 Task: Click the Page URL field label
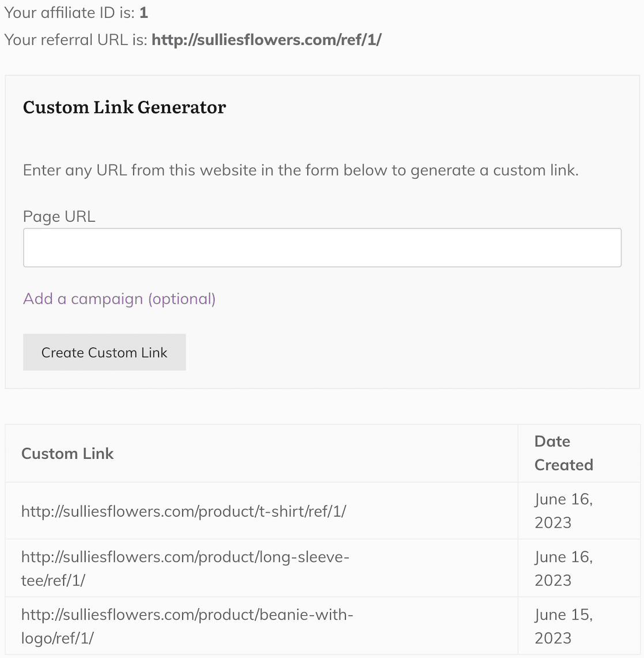coord(59,216)
